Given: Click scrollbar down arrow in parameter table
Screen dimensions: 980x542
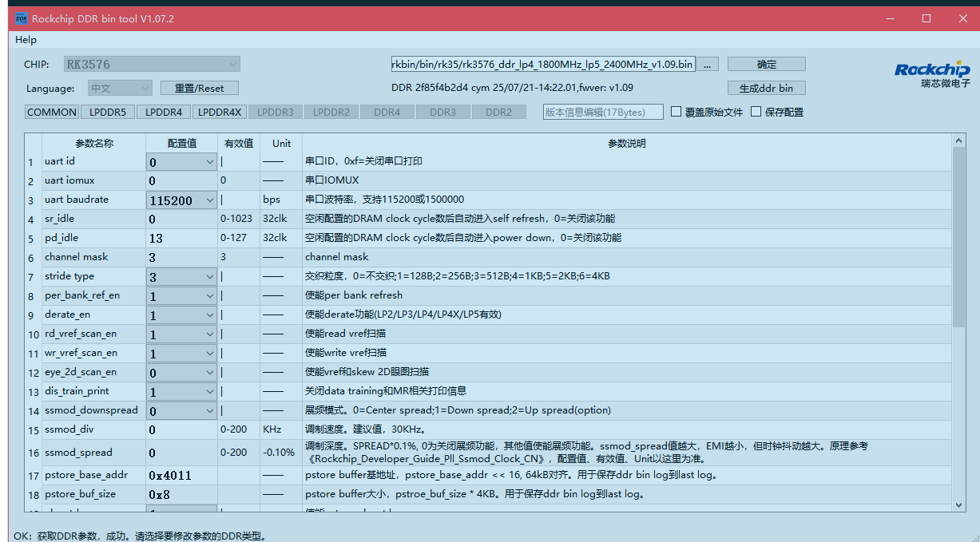Looking at the screenshot, I should (x=959, y=504).
